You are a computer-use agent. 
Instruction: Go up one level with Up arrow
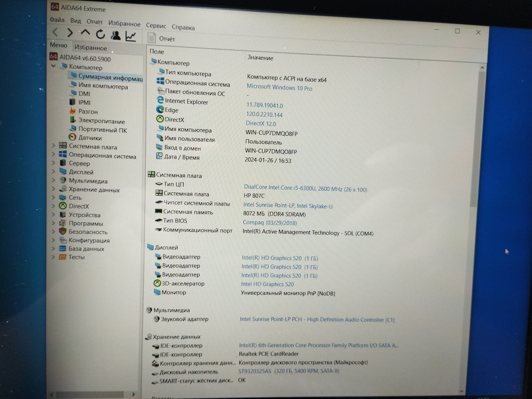coord(85,33)
